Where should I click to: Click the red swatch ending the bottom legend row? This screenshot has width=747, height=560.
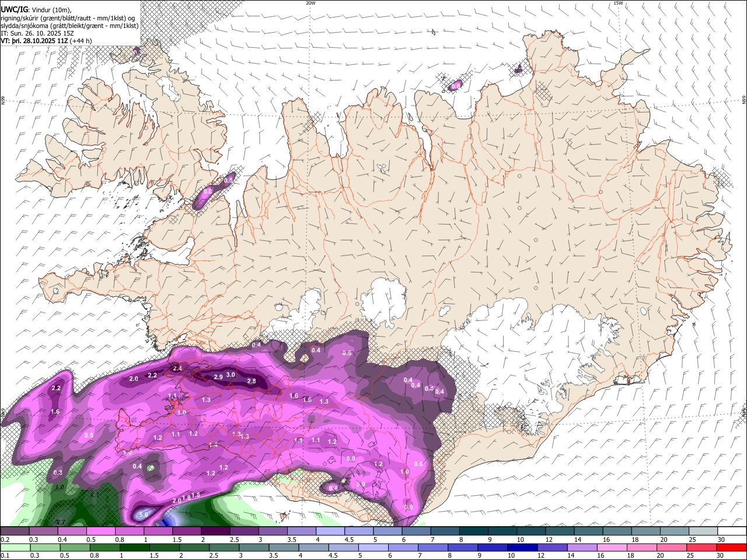[x=732, y=548]
